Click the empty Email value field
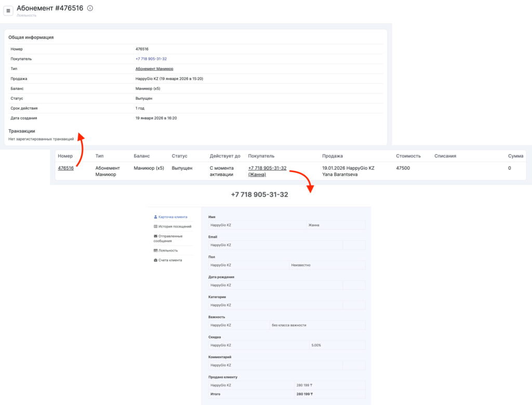The height and width of the screenshot is (405, 532). pyautogui.click(x=354, y=245)
